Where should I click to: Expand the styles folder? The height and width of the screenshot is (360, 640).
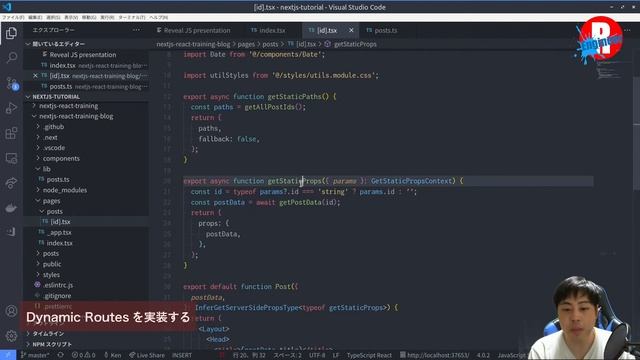pyautogui.click(x=51, y=275)
